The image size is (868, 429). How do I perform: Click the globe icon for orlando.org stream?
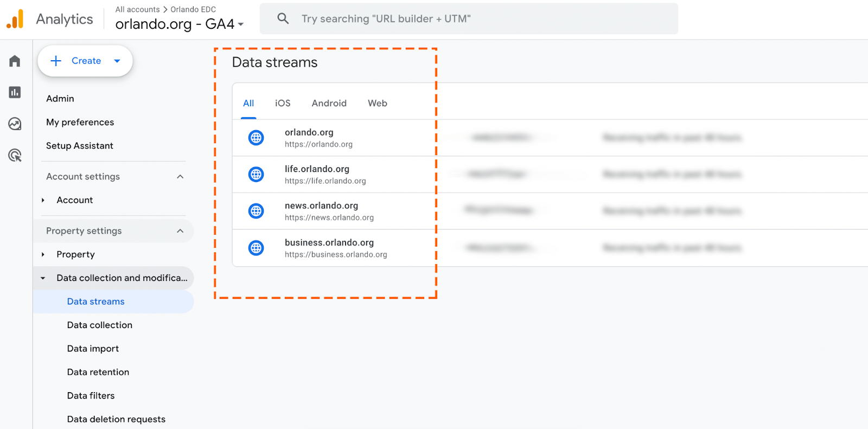pos(256,138)
